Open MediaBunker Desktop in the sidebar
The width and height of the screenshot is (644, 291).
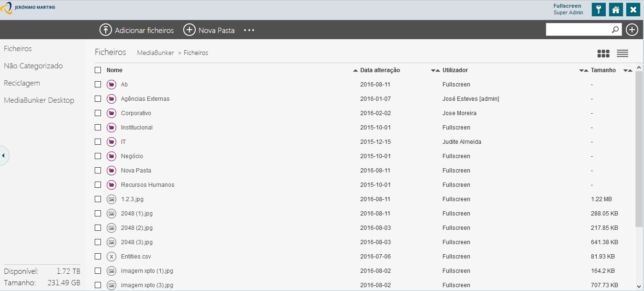39,100
